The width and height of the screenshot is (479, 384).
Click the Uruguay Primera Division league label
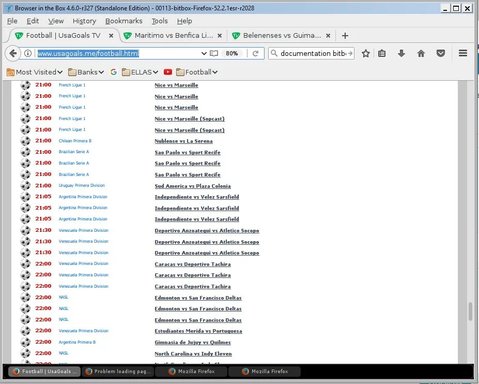click(82, 185)
